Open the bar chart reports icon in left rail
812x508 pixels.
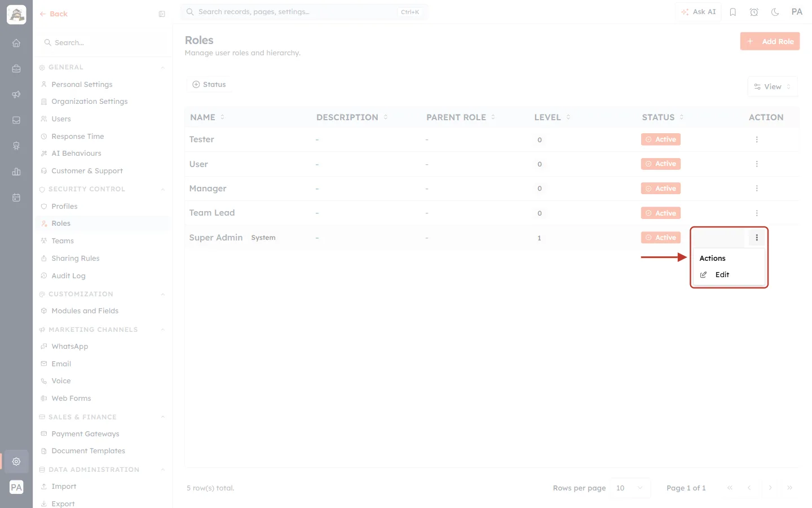pyautogui.click(x=16, y=172)
